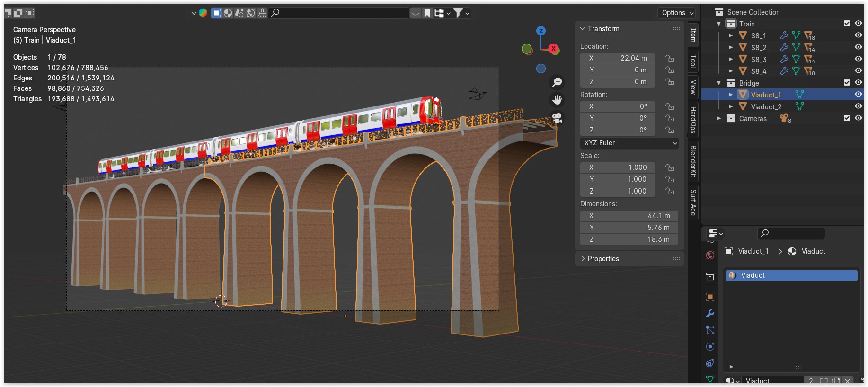This screenshot has width=868, height=387.
Task: Click the hand pan-view icon
Action: point(557,100)
